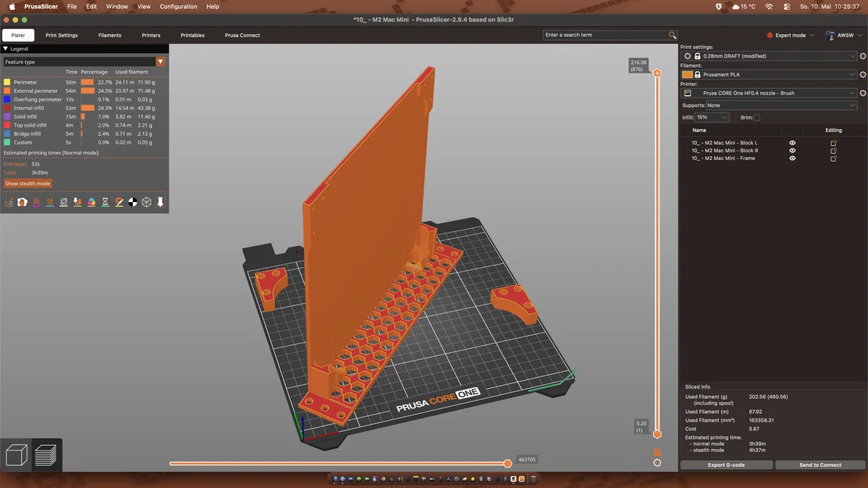This screenshot has width=868, height=488.
Task: Click the AWSW user account avatar
Action: pos(830,35)
